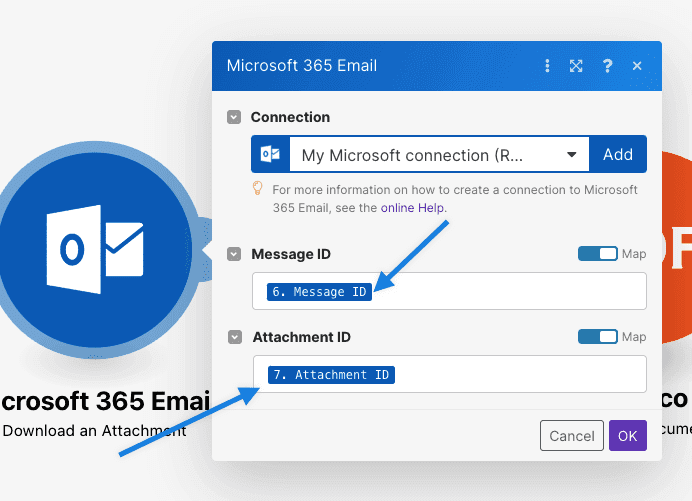Collapse the Connection section
The image size is (692, 501).
click(x=234, y=117)
